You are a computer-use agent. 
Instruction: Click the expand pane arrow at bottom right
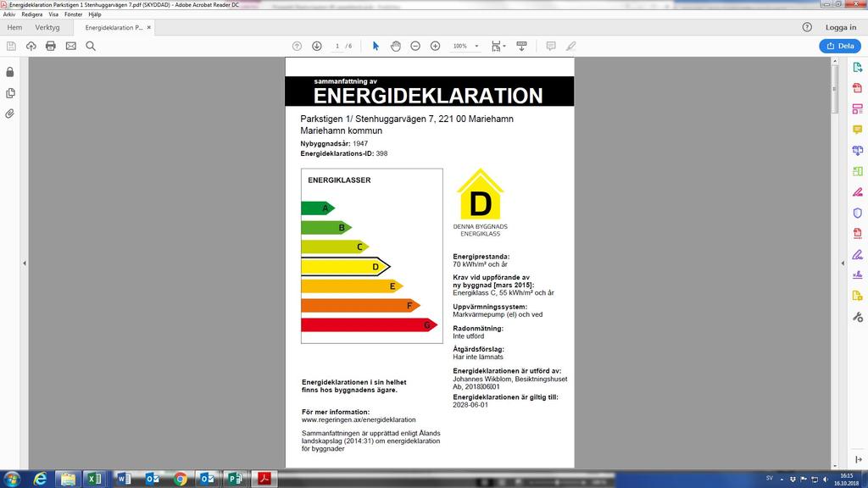coord(858,459)
